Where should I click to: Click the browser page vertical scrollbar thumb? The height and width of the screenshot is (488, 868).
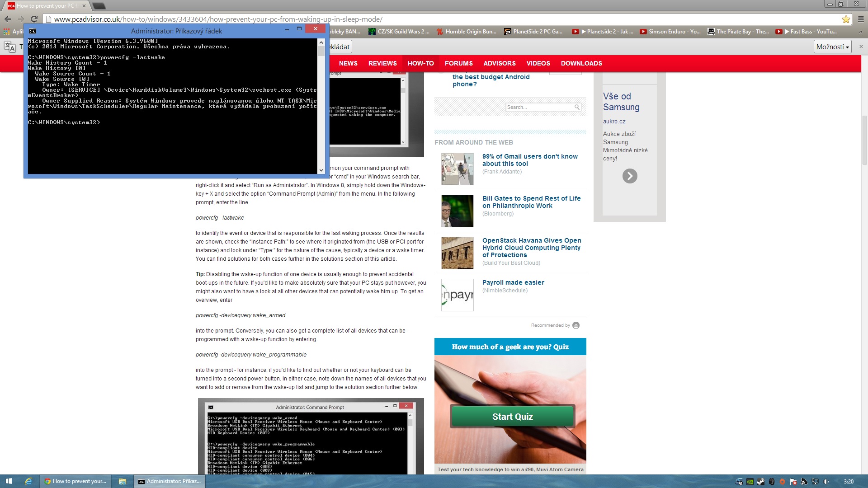(x=864, y=140)
